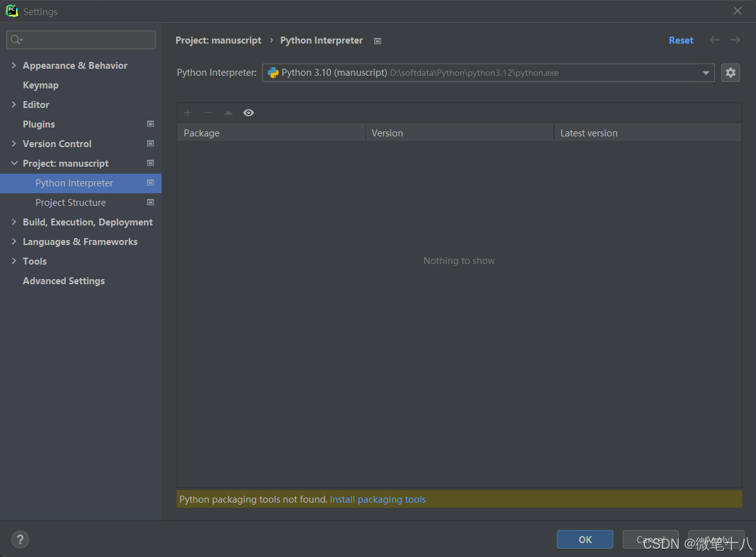Click the OK button
Image resolution: width=756 pixels, height=557 pixels.
coord(585,539)
